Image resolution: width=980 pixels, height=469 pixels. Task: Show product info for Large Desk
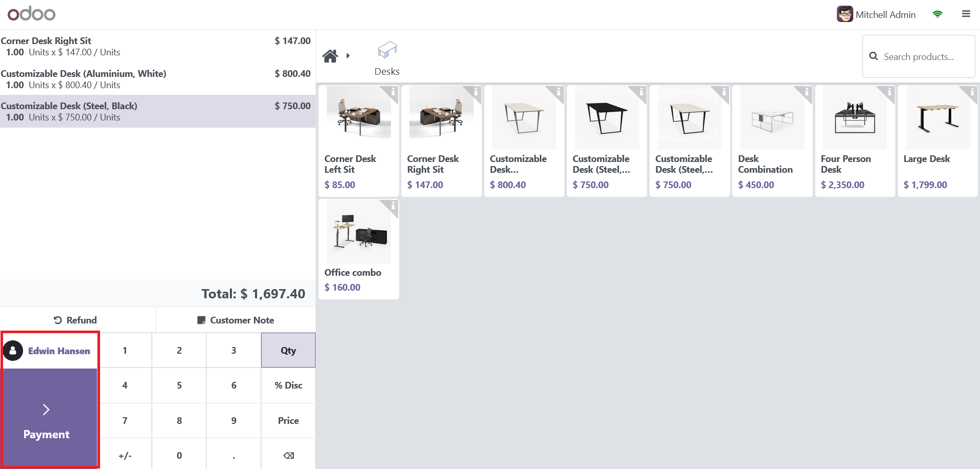[x=972, y=92]
